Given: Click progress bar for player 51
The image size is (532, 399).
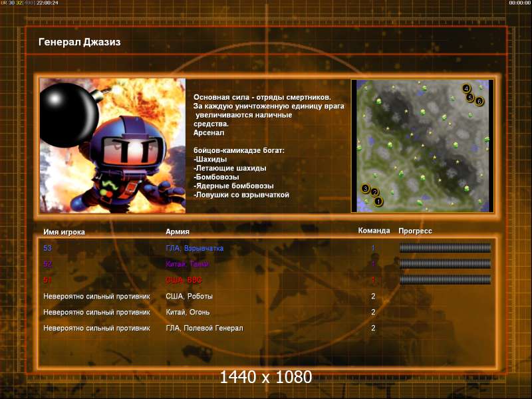Looking at the screenshot, I should [445, 279].
